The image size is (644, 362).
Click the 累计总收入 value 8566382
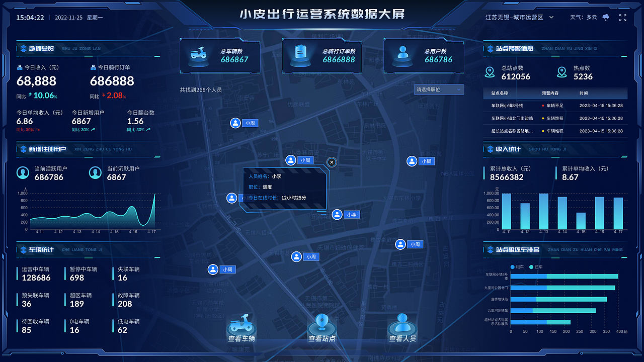tap(507, 177)
